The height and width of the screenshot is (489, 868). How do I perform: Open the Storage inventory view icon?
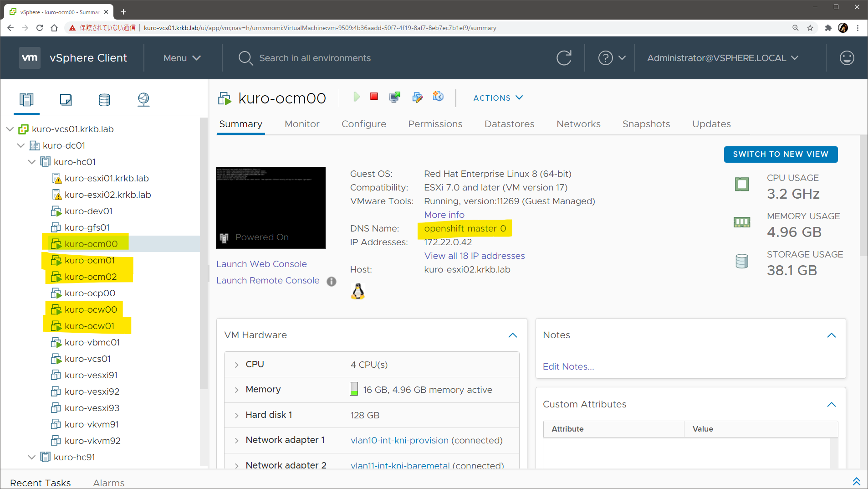pyautogui.click(x=104, y=99)
